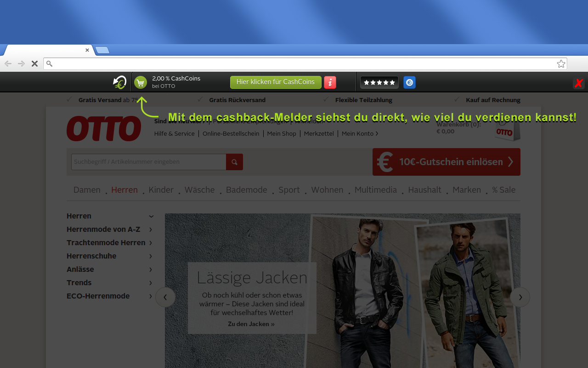The height and width of the screenshot is (368, 588).
Task: Open the Multimedia category
Action: (x=376, y=190)
